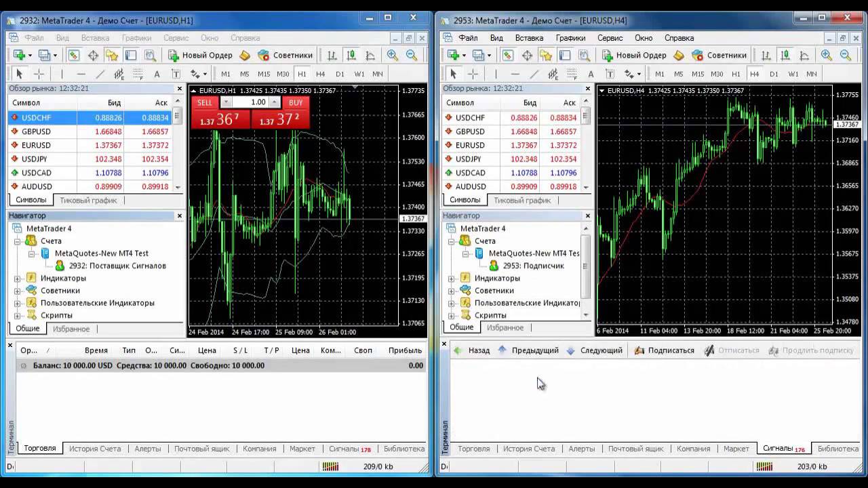The height and width of the screenshot is (488, 868).
Task: Click Следующий button in right terminal
Action: 594,350
